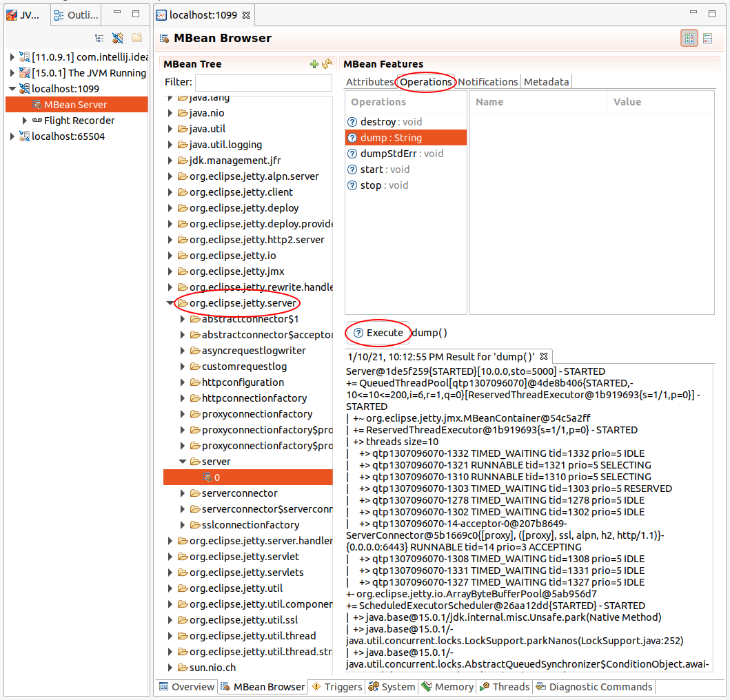Click into the MBean tree Filter field
This screenshot has width=730, height=700.
click(263, 83)
